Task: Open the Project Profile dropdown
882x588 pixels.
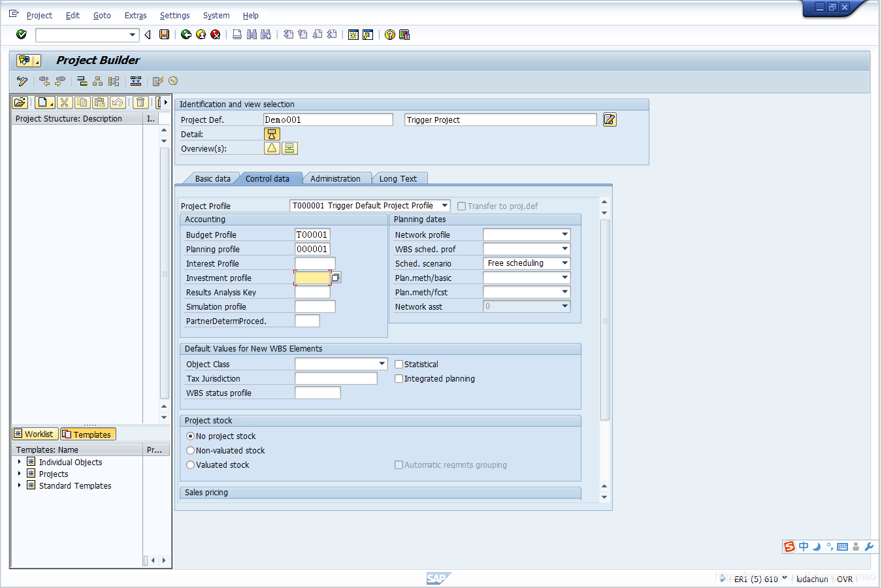Action: pyautogui.click(x=444, y=206)
